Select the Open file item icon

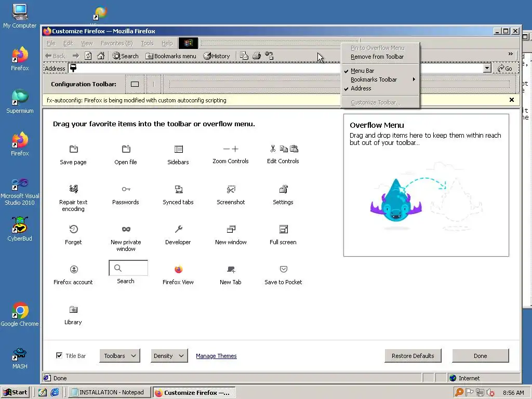coord(126,149)
